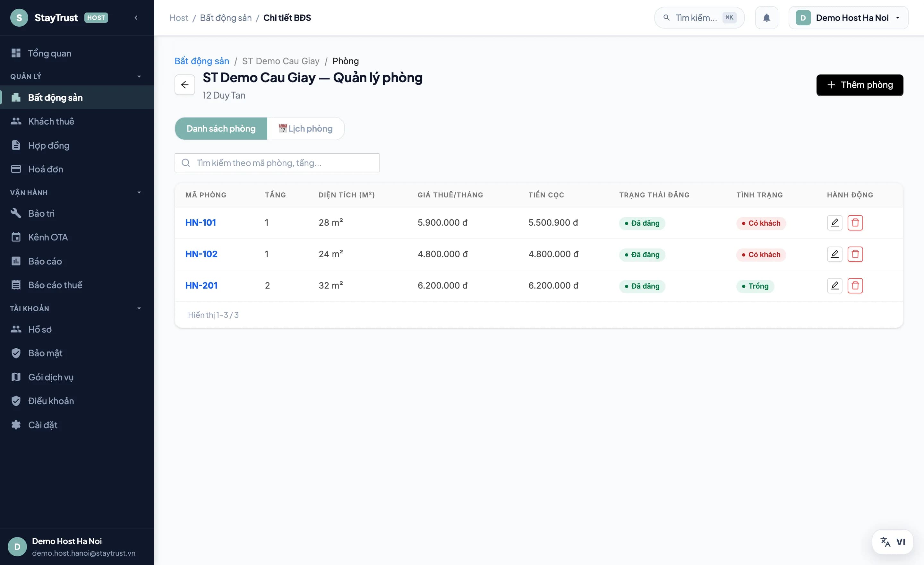Click the Báo cáo chart icon
Image resolution: width=924 pixels, height=565 pixels.
click(x=16, y=261)
